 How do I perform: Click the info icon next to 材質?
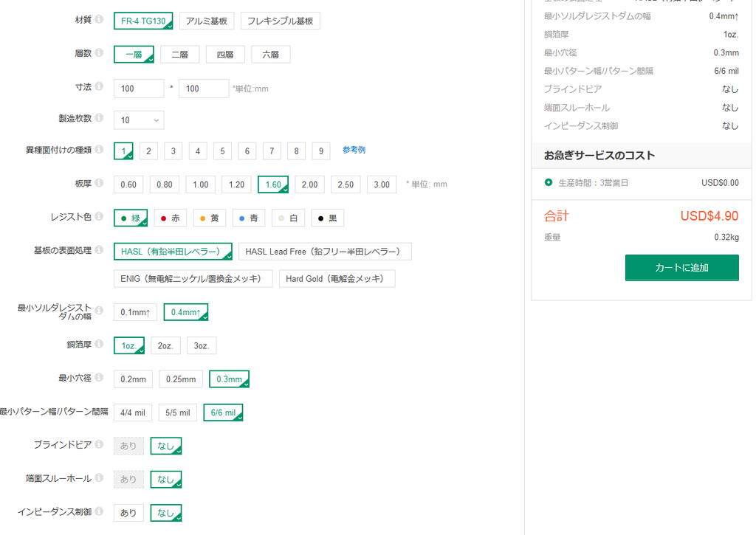(x=101, y=20)
